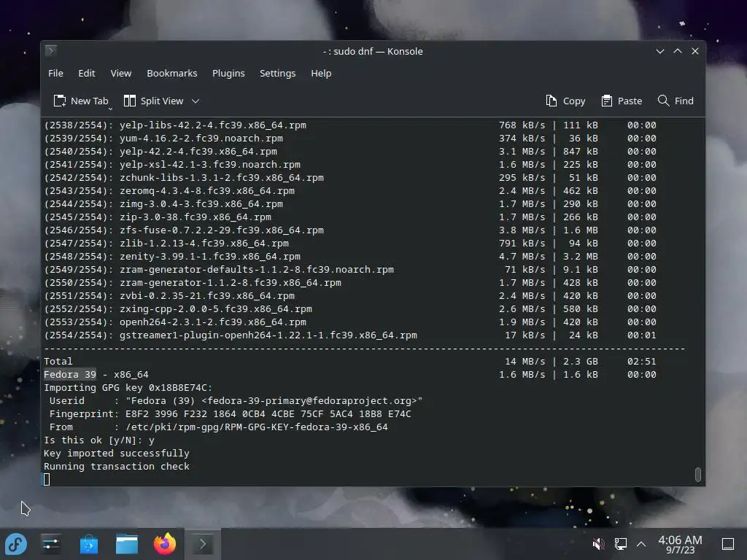Click 'Importing GPG key 0x18B8E74C:' line
747x560 pixels.
pos(128,388)
